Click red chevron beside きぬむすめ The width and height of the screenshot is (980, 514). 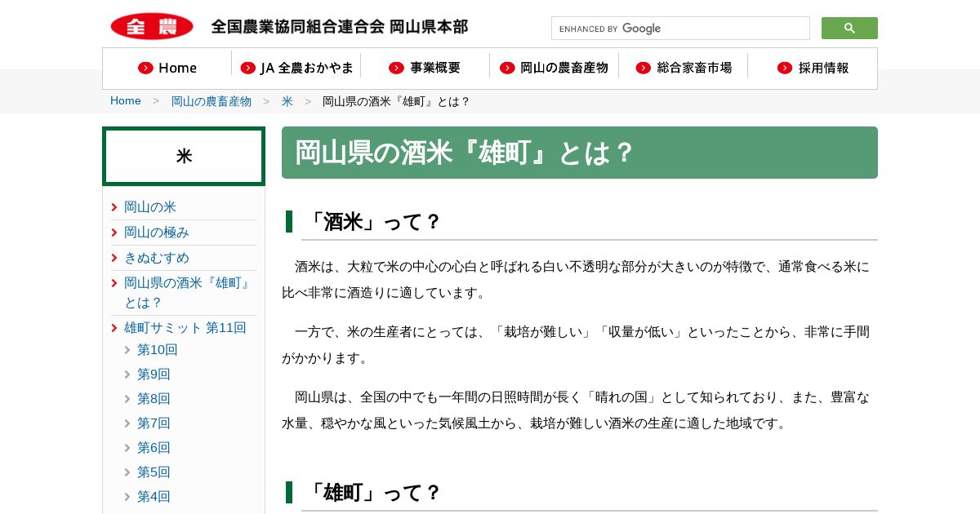coord(114,258)
